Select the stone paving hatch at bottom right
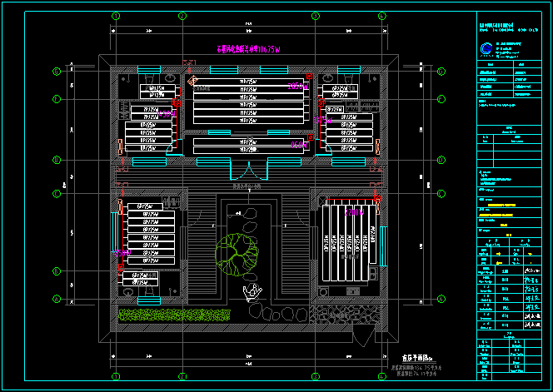 coord(346,314)
